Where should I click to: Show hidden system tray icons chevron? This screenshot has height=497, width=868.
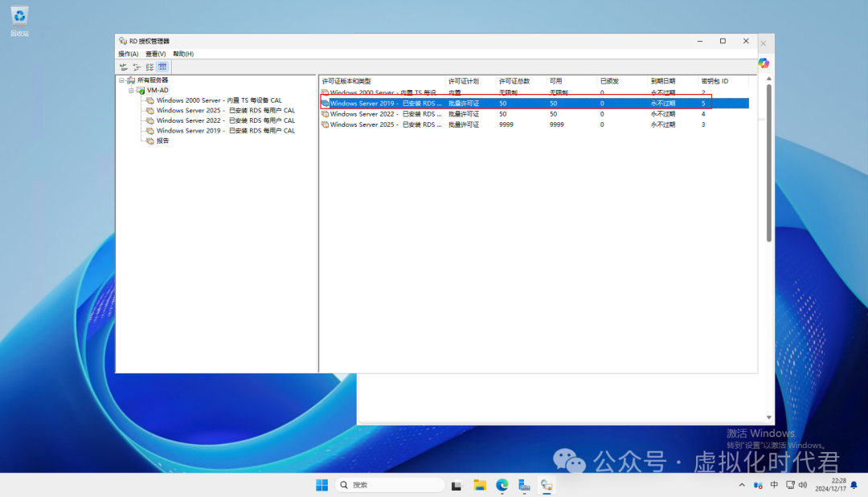point(742,485)
